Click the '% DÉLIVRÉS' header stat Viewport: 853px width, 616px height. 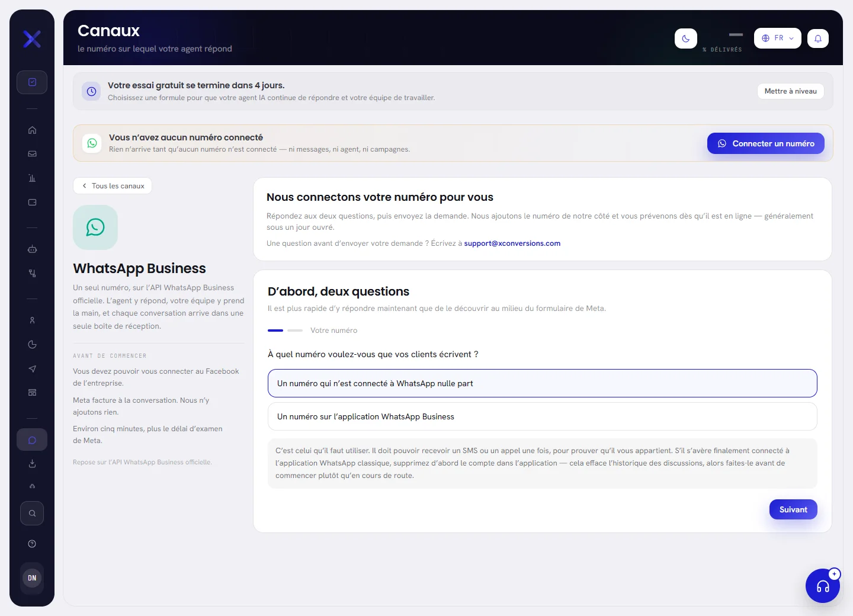coord(722,50)
